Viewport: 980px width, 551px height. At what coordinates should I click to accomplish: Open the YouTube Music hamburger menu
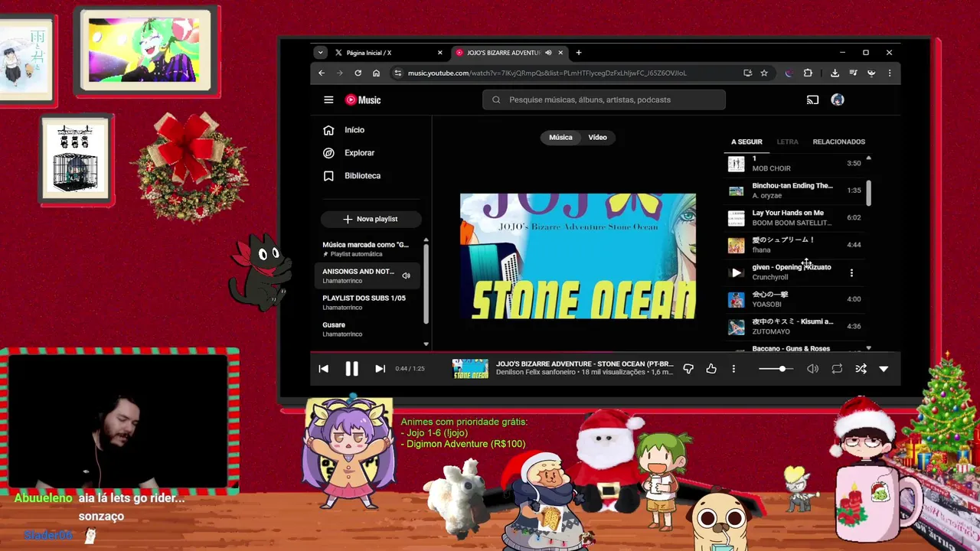click(328, 99)
